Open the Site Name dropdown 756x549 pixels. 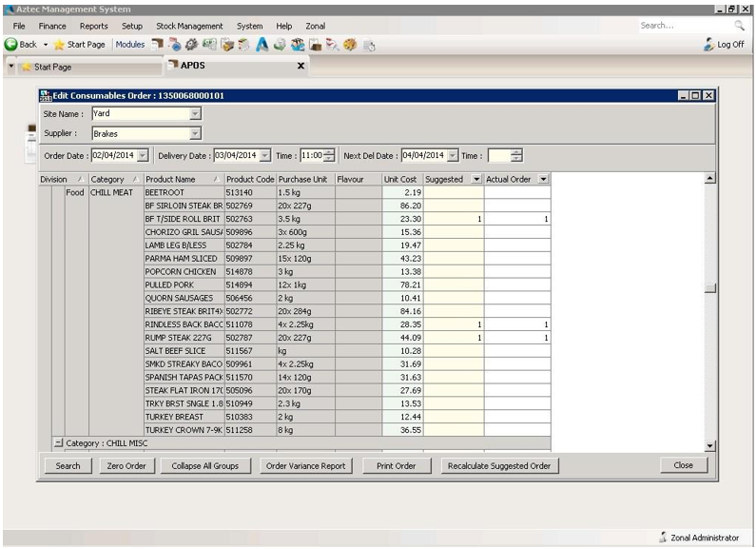pyautogui.click(x=195, y=114)
